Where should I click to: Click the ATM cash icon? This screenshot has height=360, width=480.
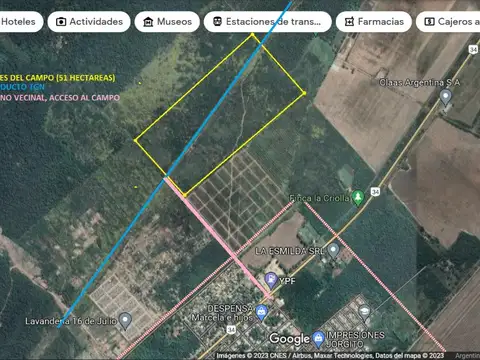click(x=429, y=22)
